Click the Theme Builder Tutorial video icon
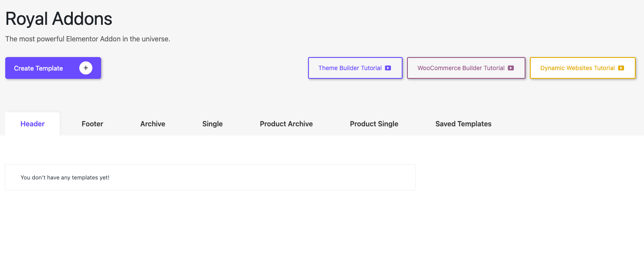 click(388, 68)
